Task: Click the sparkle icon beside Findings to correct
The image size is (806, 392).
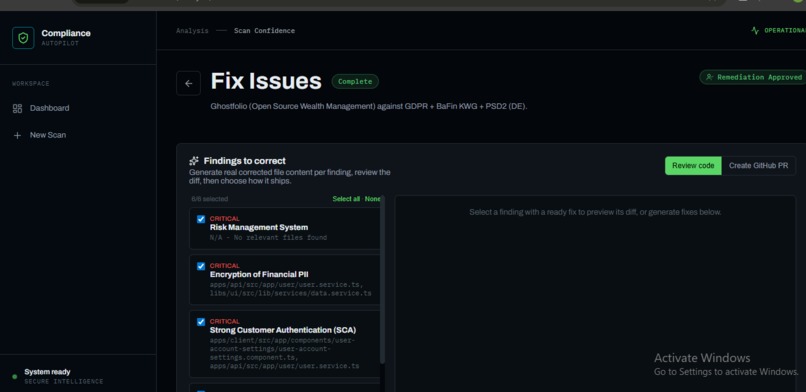Action: [194, 161]
